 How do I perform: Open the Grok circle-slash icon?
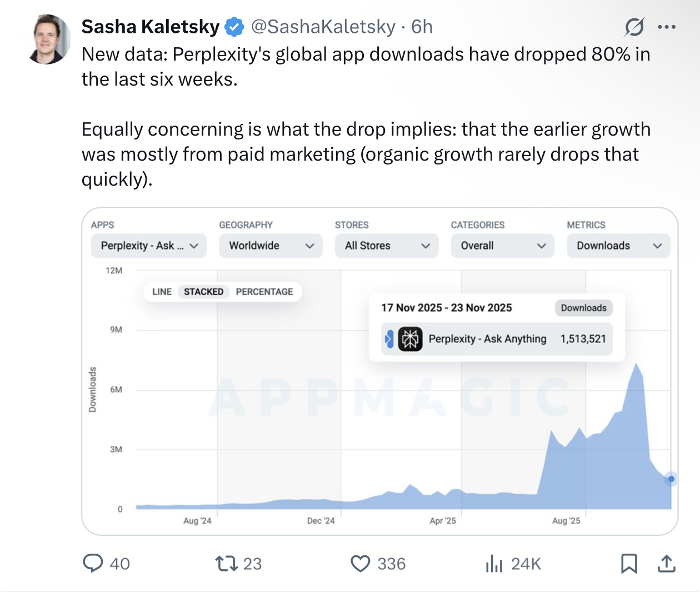pos(634,27)
